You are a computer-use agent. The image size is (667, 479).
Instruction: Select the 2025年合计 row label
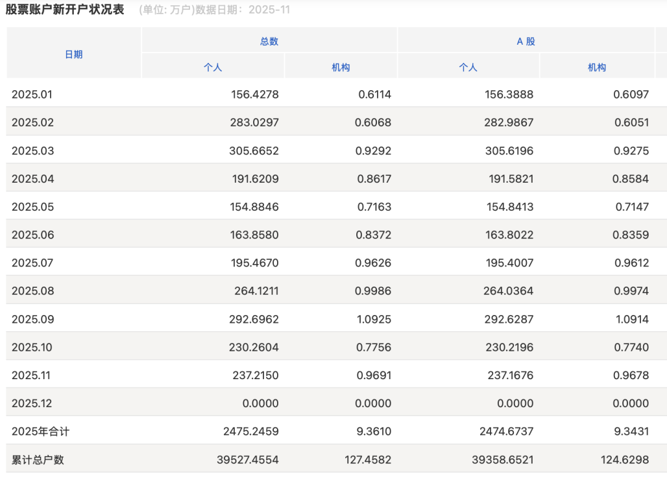tap(40, 431)
